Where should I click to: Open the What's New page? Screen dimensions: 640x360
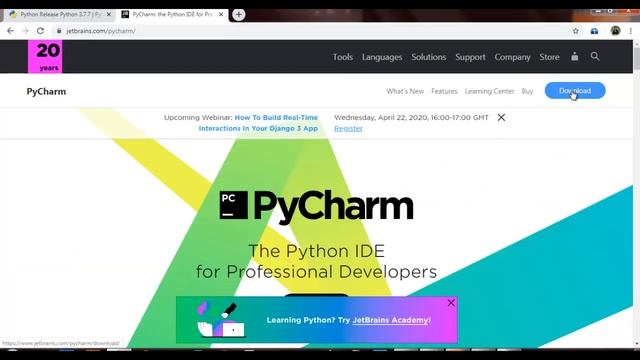point(405,91)
